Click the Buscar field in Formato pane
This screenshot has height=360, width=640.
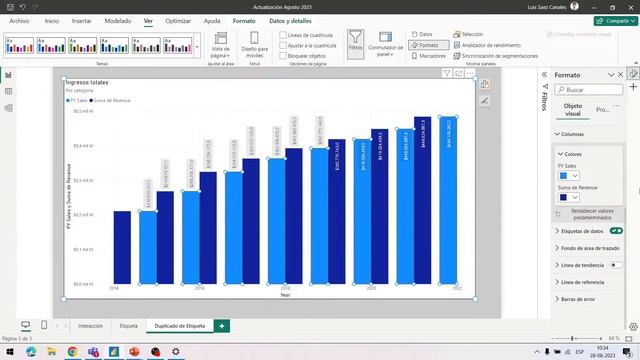pos(589,89)
